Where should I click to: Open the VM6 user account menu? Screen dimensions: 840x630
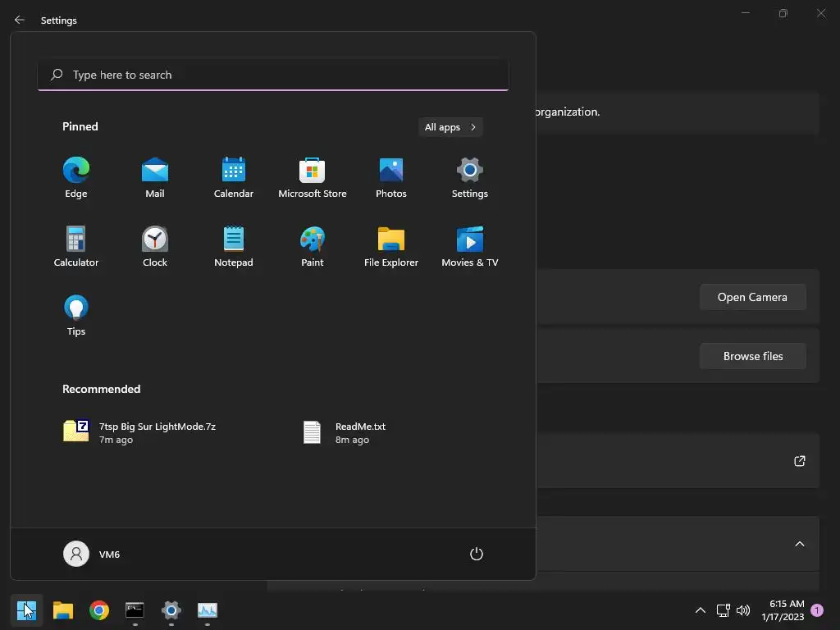point(92,554)
